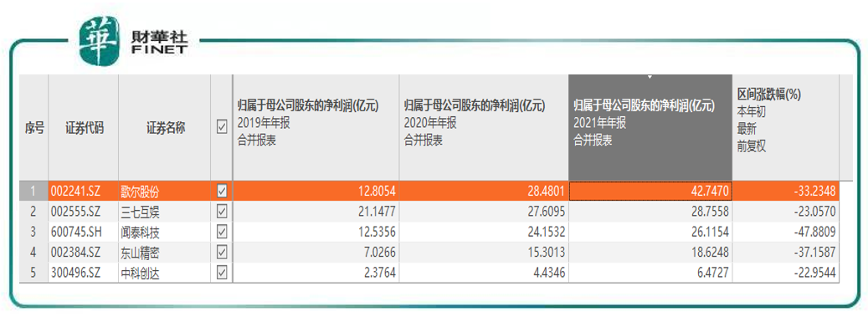Screen dimensions: 868x317
Task: Click the value 26.1154
Action: tap(710, 233)
